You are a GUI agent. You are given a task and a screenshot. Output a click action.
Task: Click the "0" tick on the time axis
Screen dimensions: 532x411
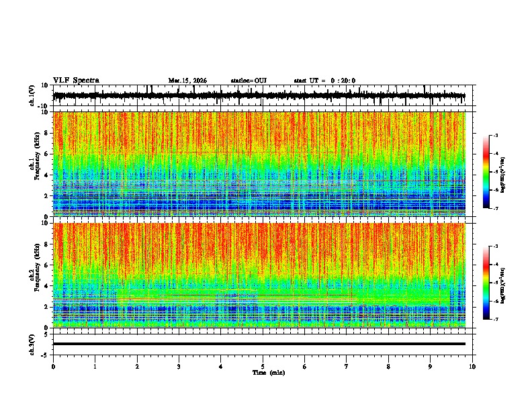tap(53, 367)
